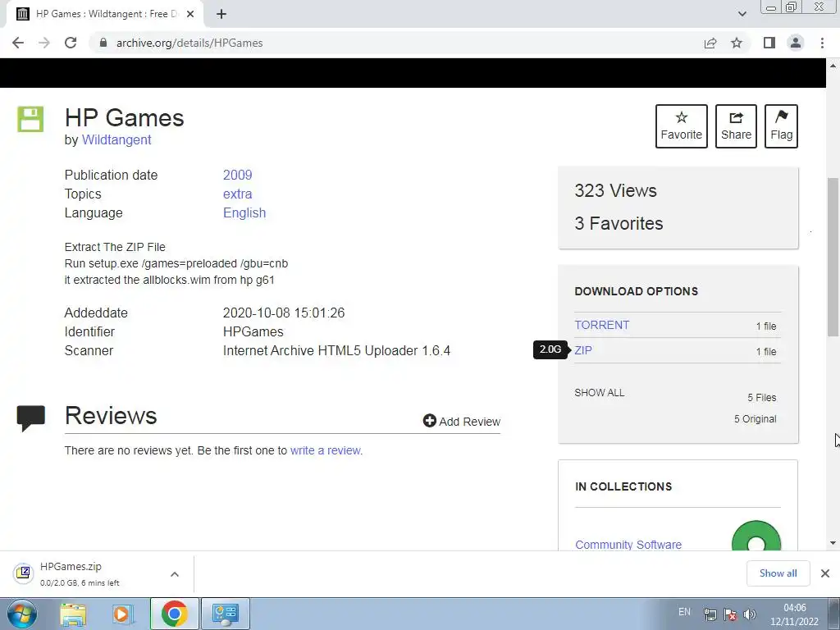
Task: Click the 2020-10-08 15:01:26 added date value
Action: (284, 313)
